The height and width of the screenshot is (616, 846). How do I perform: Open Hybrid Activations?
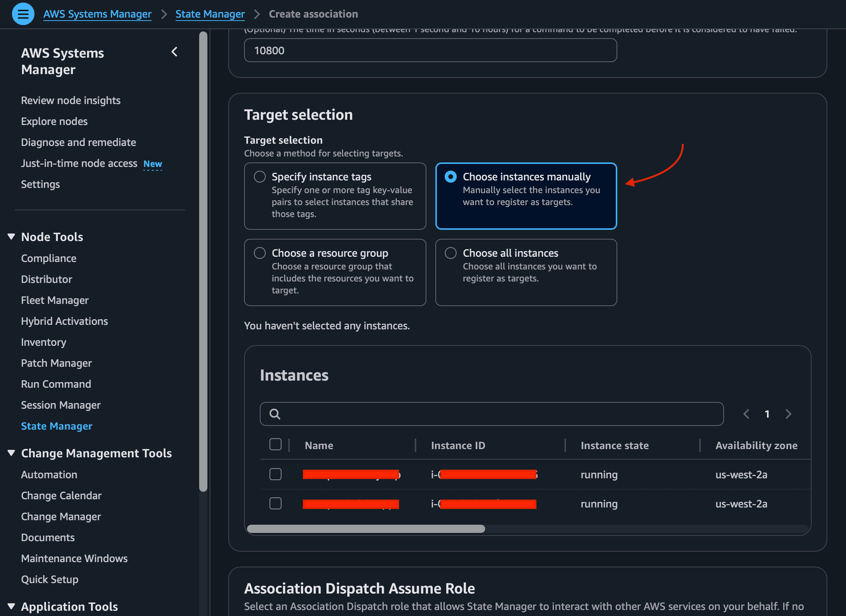[64, 321]
